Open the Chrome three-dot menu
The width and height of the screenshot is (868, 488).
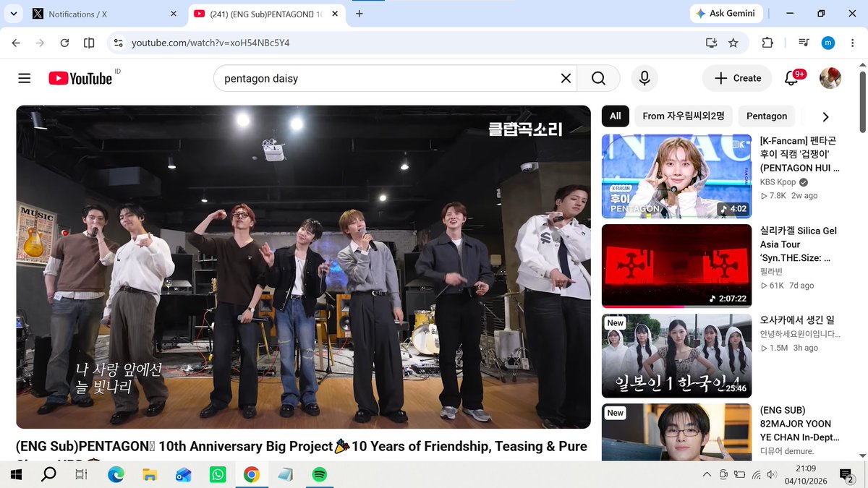pyautogui.click(x=852, y=43)
